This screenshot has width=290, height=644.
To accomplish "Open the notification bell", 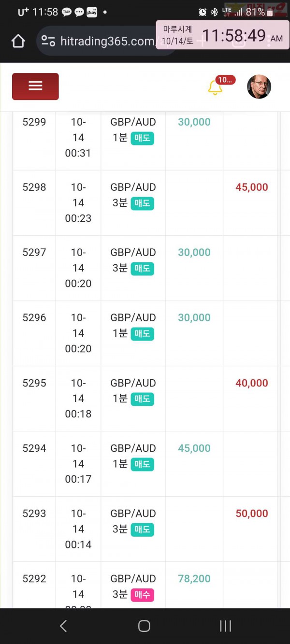I will point(215,87).
